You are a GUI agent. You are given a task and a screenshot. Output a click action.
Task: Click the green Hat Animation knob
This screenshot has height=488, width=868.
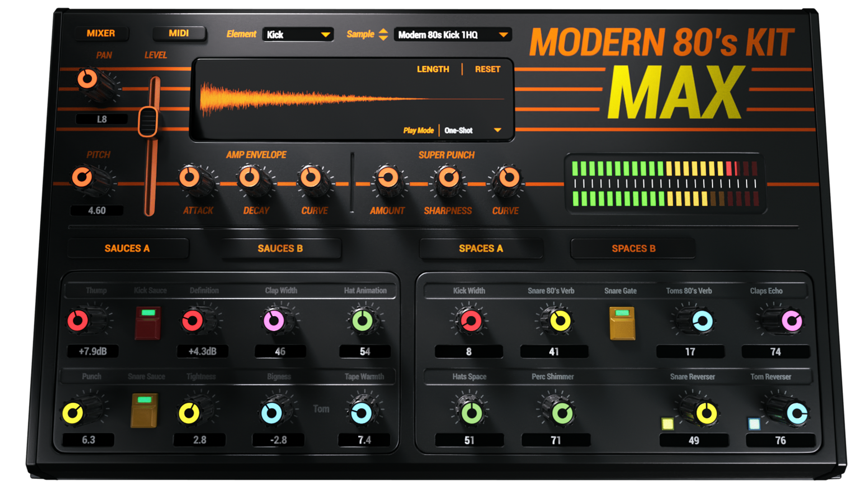(363, 321)
